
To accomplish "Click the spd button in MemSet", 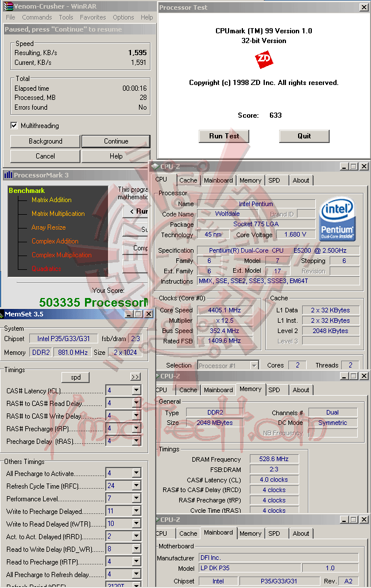I will [75, 377].
